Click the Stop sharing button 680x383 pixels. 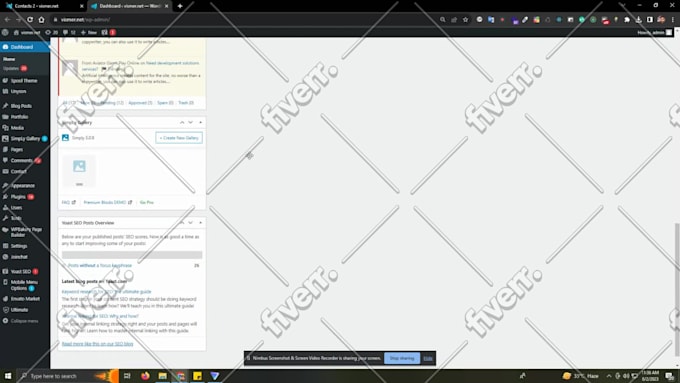pos(402,358)
